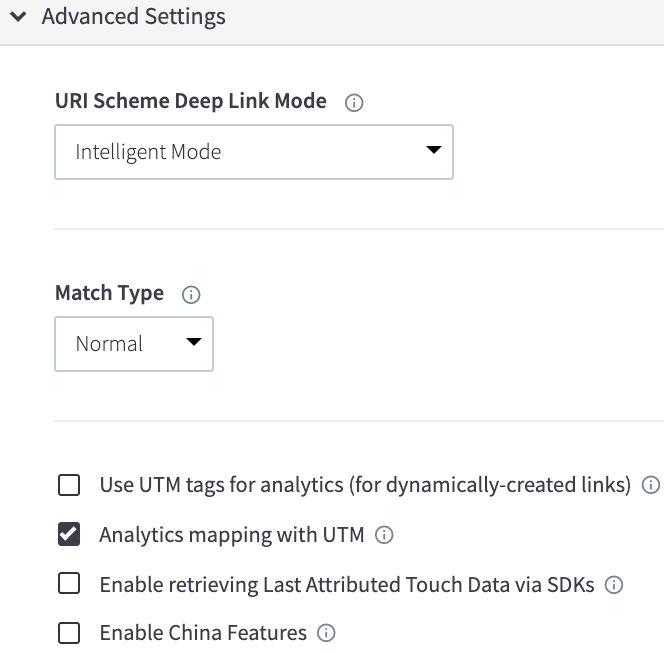This screenshot has width=664, height=654.
Task: View info for Analytics mapping with UTM
Action: point(384,535)
